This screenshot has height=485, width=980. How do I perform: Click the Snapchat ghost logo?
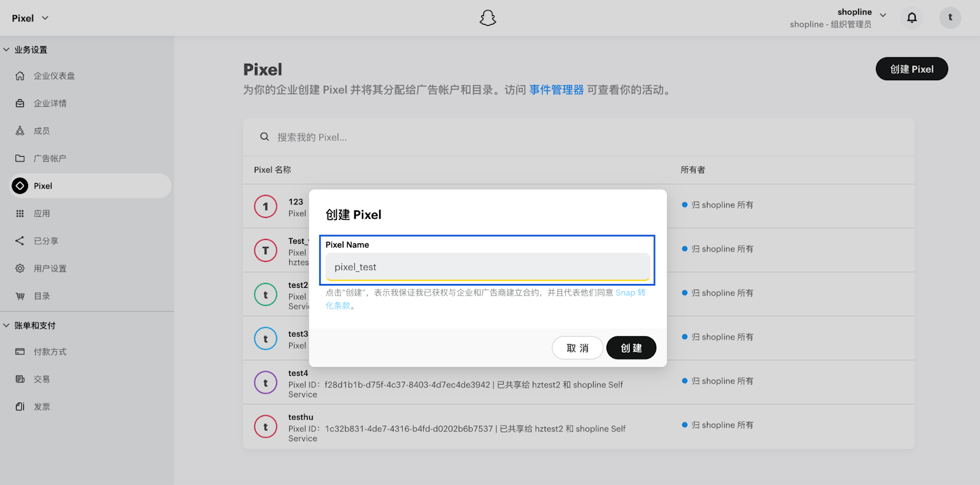click(x=488, y=18)
